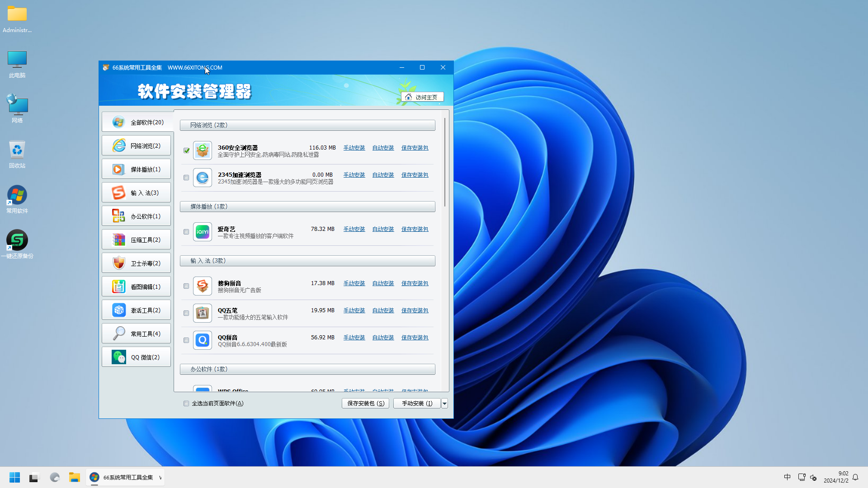Screen dimensions: 868x488
Task: Select 常用工具(4) category tab
Action: pyautogui.click(x=136, y=333)
